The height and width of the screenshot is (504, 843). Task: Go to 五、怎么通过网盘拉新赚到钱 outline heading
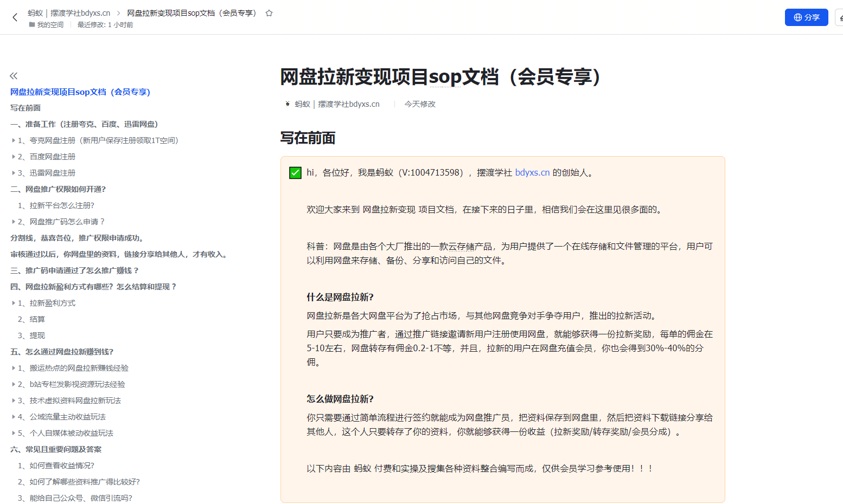62,352
